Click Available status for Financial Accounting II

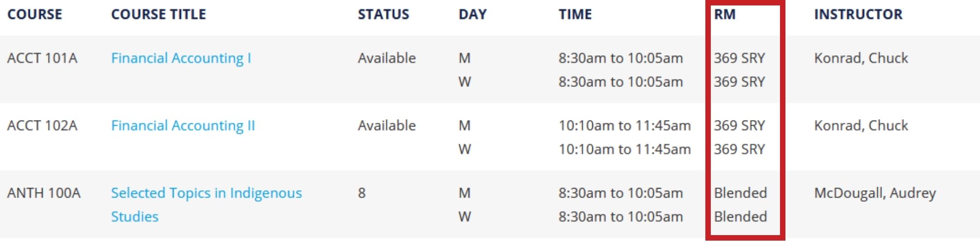pos(386,125)
